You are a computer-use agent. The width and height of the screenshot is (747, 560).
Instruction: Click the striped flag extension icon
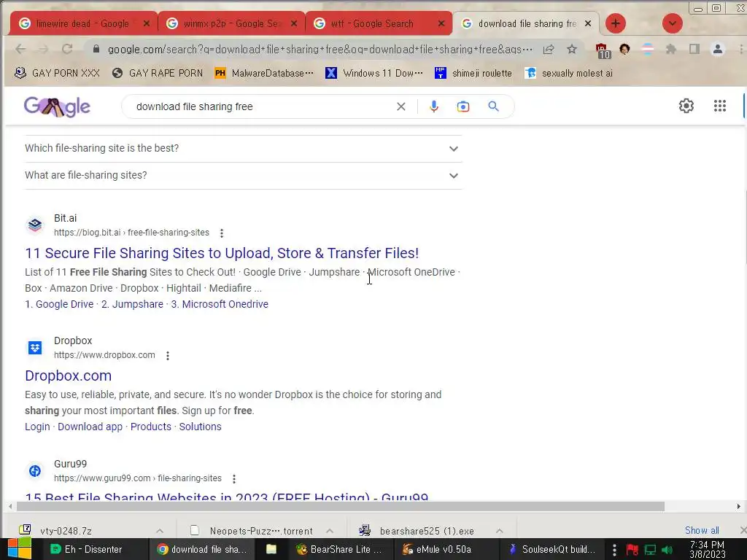point(648,49)
